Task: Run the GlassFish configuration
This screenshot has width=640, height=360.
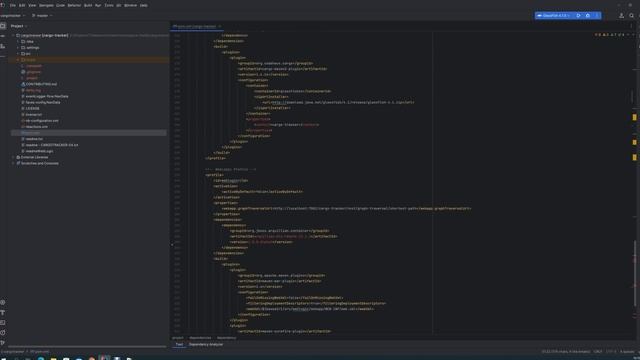Action: click(578, 16)
